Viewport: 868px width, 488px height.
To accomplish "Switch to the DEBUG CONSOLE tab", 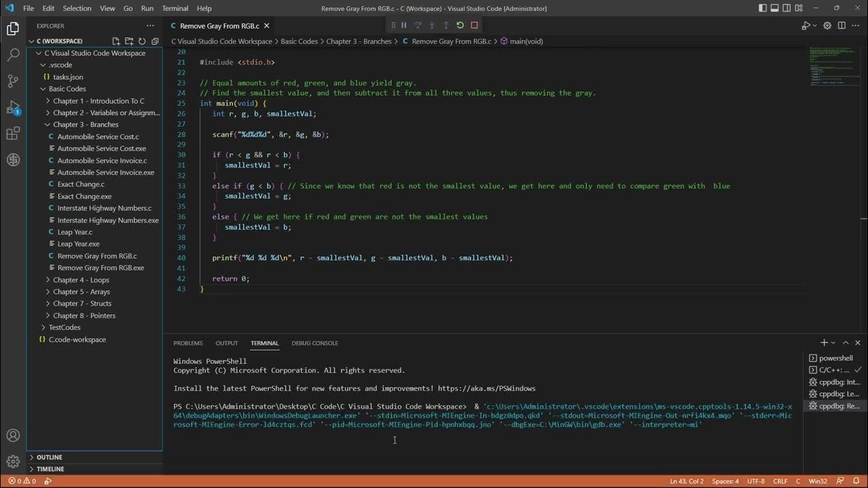I will (x=315, y=343).
